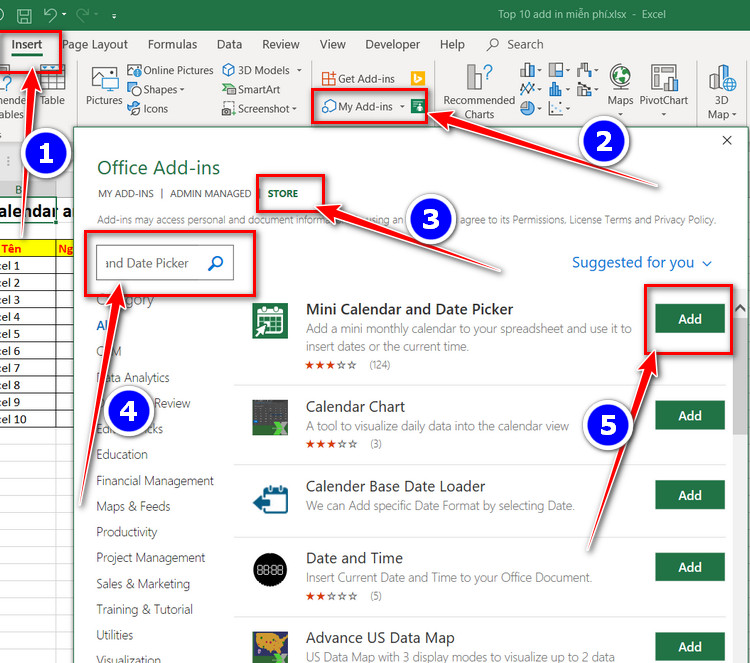Image resolution: width=750 pixels, height=663 pixels.
Task: Open the Shapes dropdown
Action: (x=156, y=89)
